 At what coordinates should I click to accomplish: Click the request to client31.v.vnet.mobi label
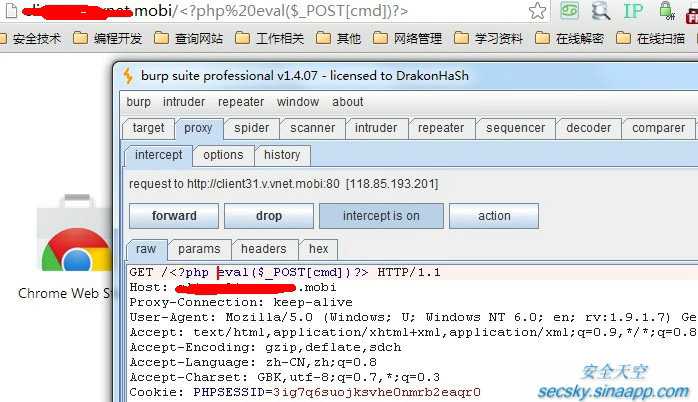tap(284, 184)
